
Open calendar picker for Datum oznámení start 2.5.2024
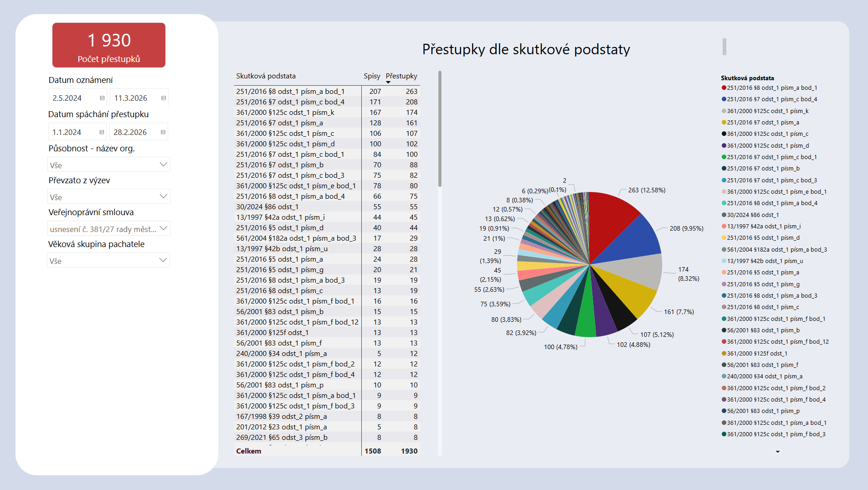click(x=102, y=98)
